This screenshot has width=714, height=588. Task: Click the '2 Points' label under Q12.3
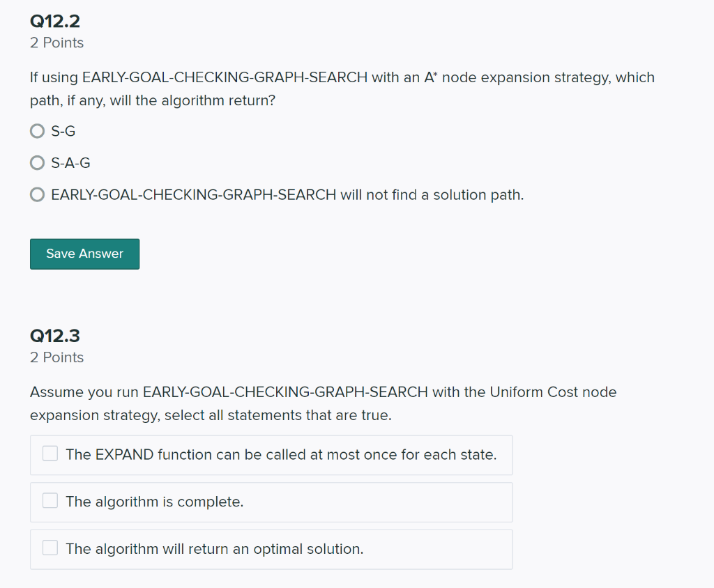click(56, 357)
